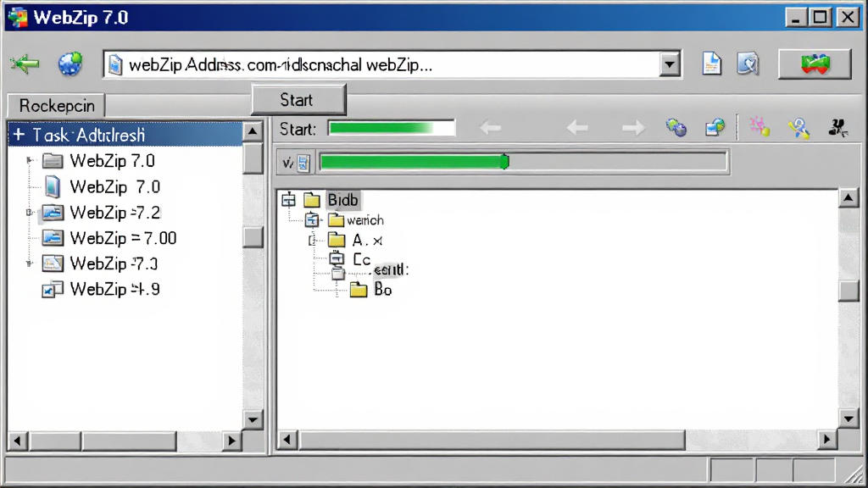Click the gray right arrow
868x488 pixels.
click(x=632, y=129)
